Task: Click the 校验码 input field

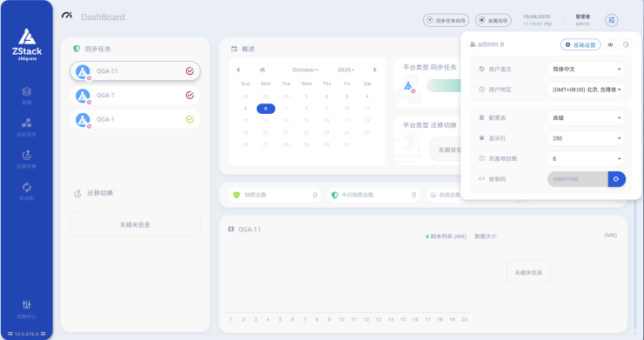Action: 578,179
